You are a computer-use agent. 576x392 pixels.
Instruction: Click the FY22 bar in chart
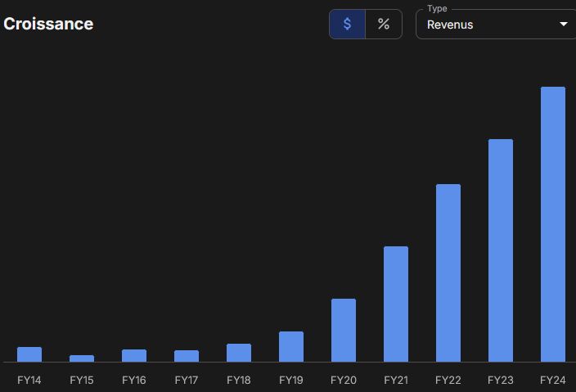(x=448, y=273)
